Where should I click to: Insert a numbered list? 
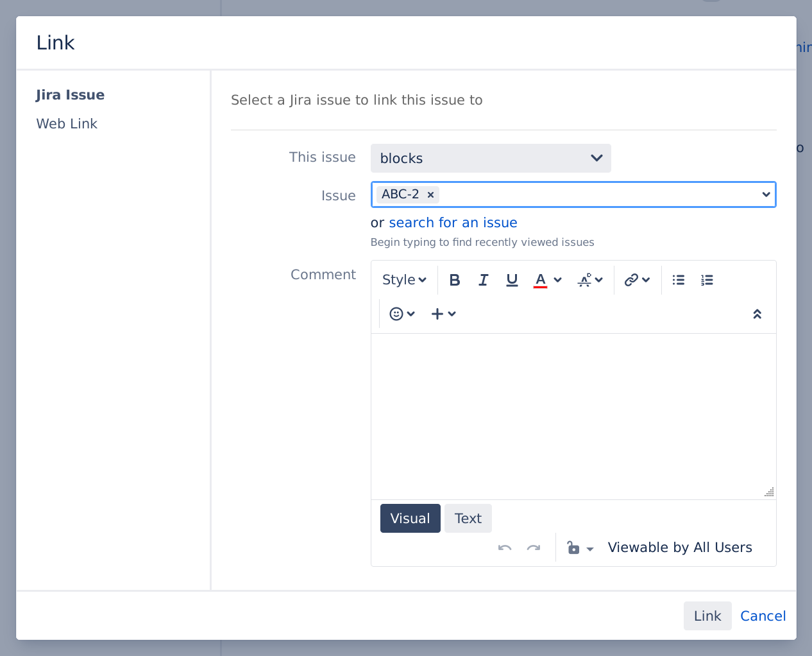point(707,280)
